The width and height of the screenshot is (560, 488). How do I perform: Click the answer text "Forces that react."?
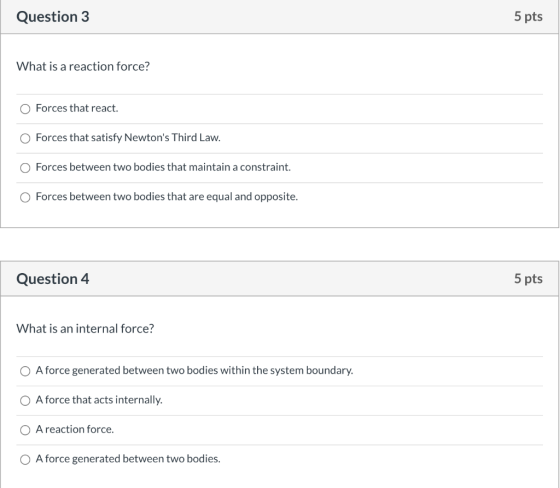(77, 108)
